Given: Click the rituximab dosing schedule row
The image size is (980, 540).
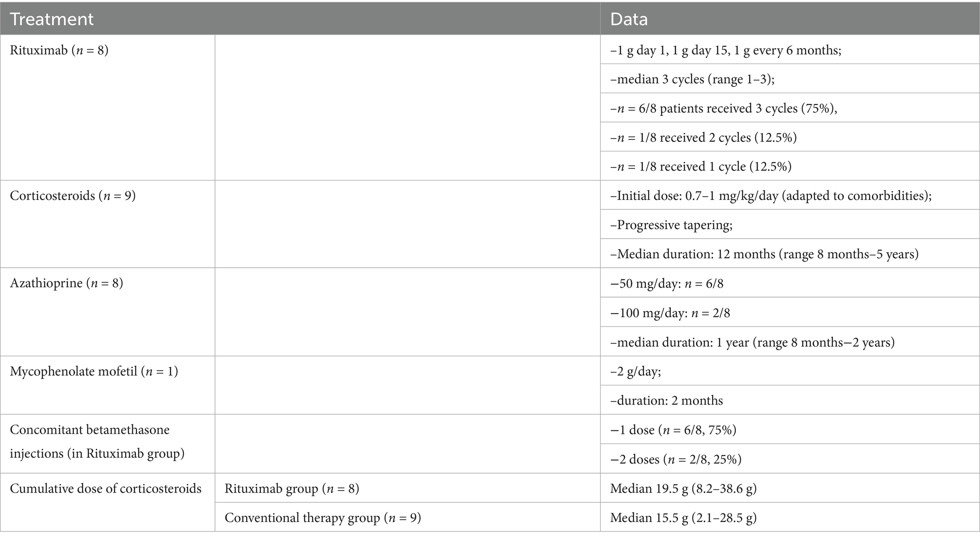Looking at the screenshot, I should [x=725, y=50].
